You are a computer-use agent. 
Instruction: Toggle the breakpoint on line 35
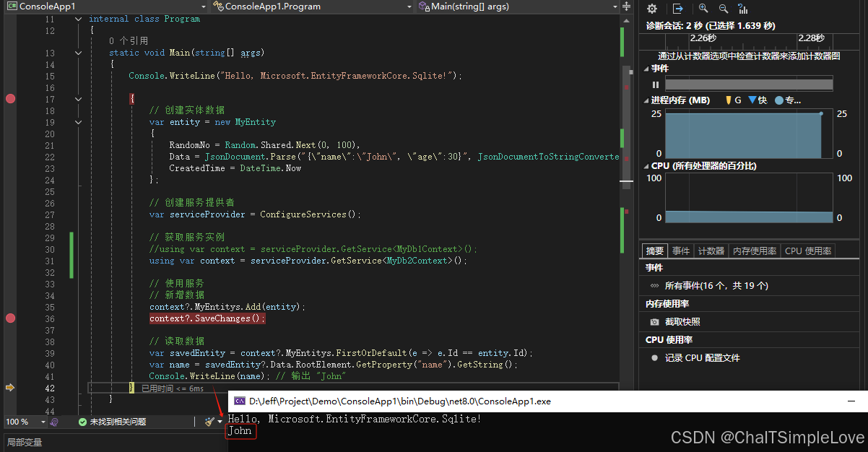10,317
